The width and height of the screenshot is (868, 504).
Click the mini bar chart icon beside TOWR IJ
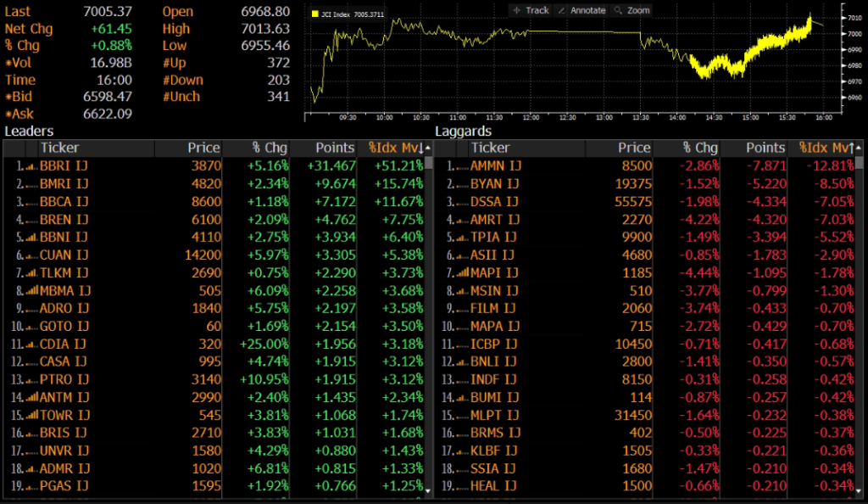(x=31, y=416)
